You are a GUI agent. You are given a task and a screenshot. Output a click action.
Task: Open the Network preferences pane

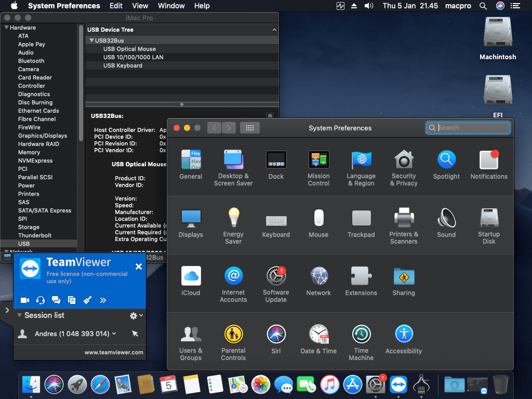(x=318, y=281)
